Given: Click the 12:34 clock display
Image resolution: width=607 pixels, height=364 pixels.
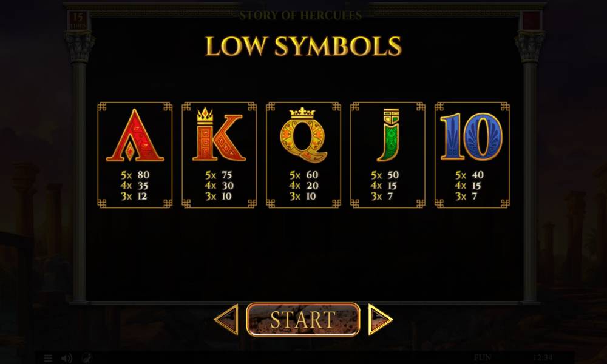Looking at the screenshot, I should tap(543, 357).
